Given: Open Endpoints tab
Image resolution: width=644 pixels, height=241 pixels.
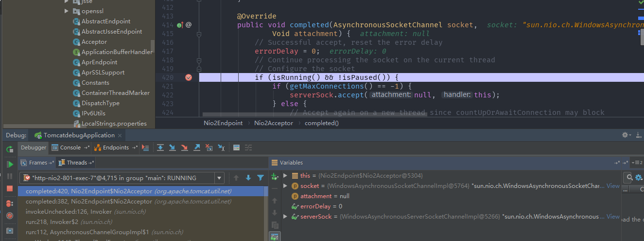Looking at the screenshot, I should [x=116, y=148].
